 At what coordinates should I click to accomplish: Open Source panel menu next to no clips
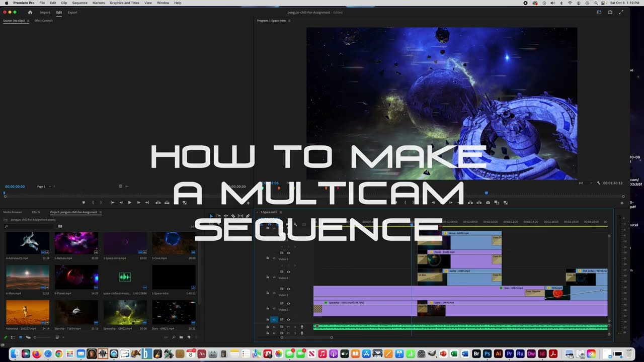28,21
